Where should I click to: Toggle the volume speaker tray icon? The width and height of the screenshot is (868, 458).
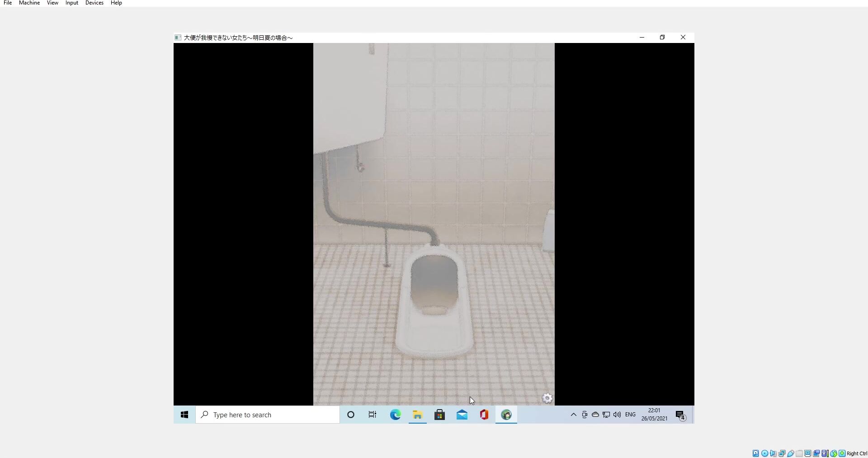click(617, 415)
